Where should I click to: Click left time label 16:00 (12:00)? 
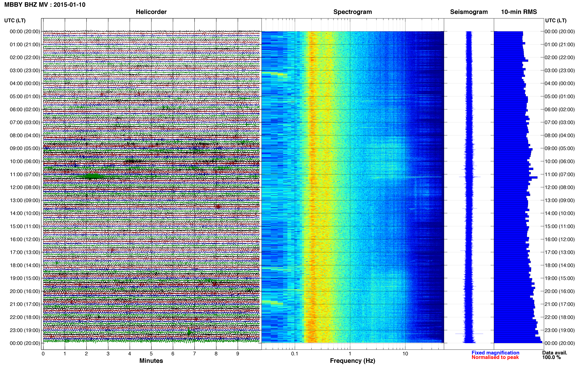(x=25, y=239)
